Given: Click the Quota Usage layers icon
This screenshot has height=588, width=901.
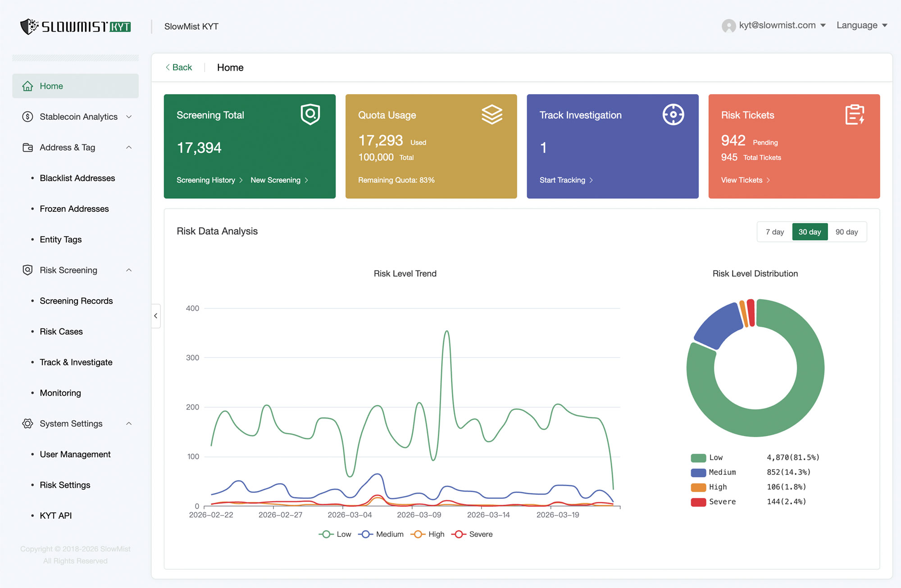Looking at the screenshot, I should 491,114.
